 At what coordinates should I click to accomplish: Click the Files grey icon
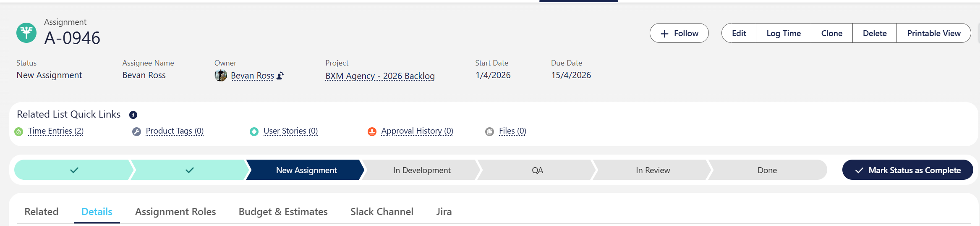[489, 132]
